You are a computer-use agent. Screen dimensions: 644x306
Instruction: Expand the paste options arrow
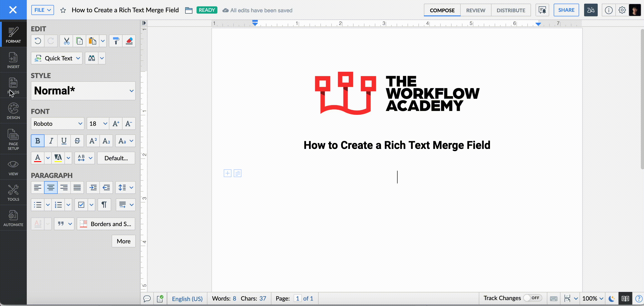click(103, 41)
